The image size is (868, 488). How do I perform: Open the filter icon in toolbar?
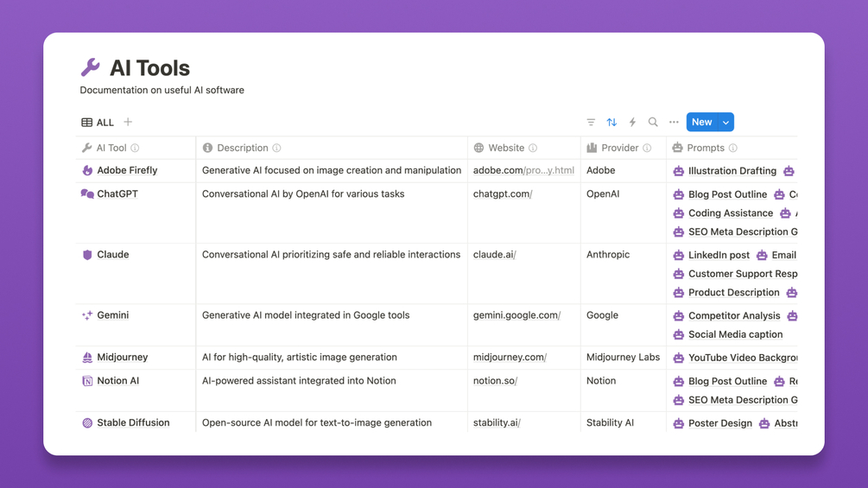click(x=591, y=123)
